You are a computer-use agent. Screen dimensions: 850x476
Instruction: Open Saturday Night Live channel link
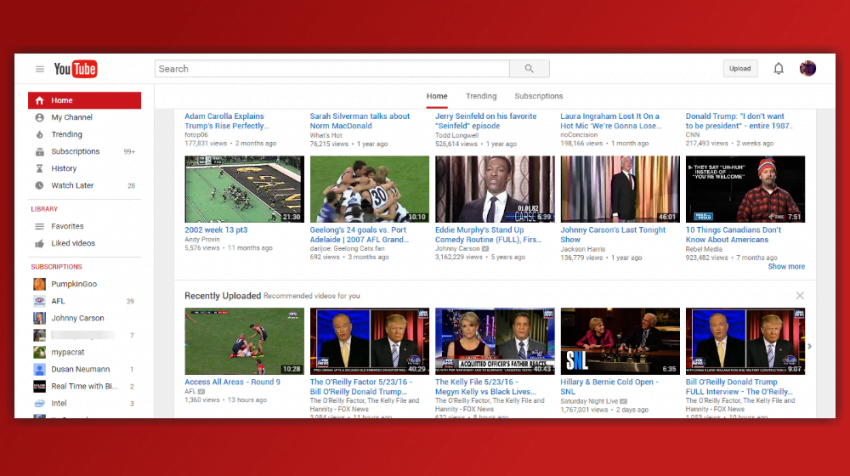[x=590, y=401]
